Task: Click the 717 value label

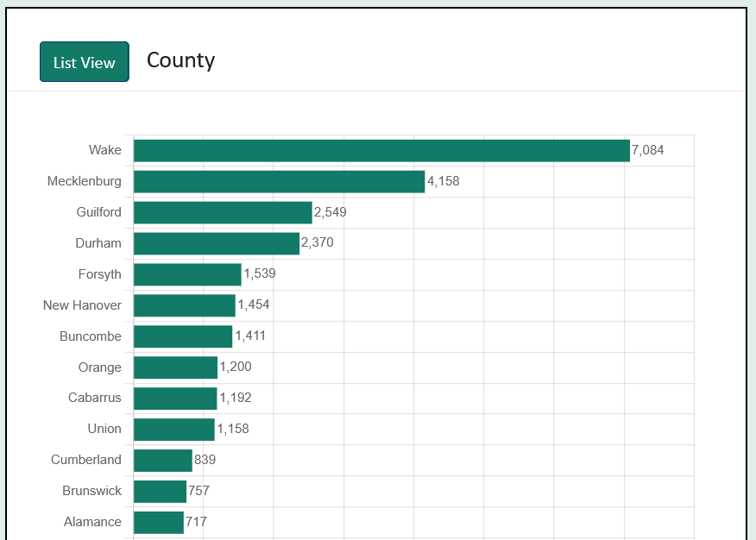Action: 196,522
